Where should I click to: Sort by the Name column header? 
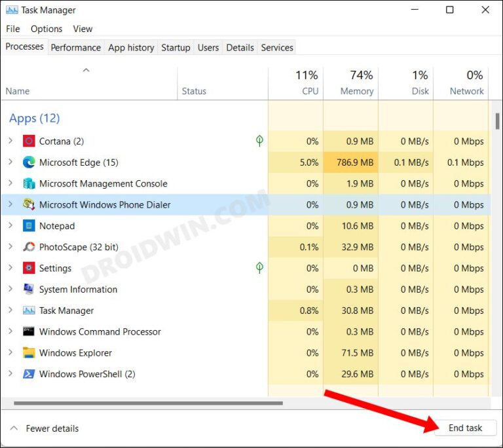89,84
